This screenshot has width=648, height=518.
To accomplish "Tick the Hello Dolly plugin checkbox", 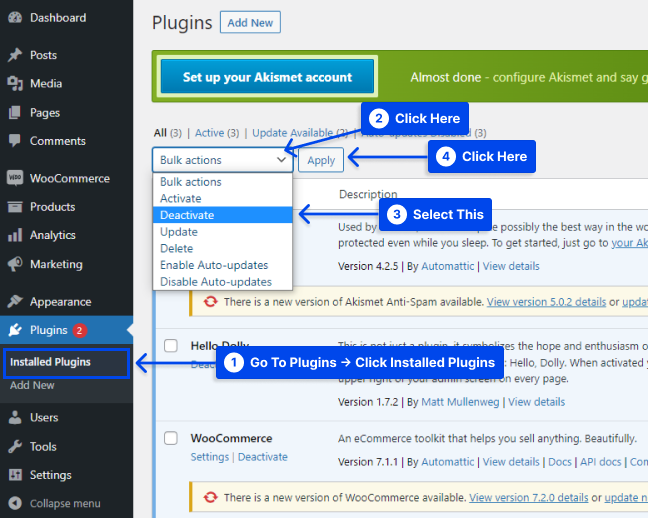I will 171,346.
